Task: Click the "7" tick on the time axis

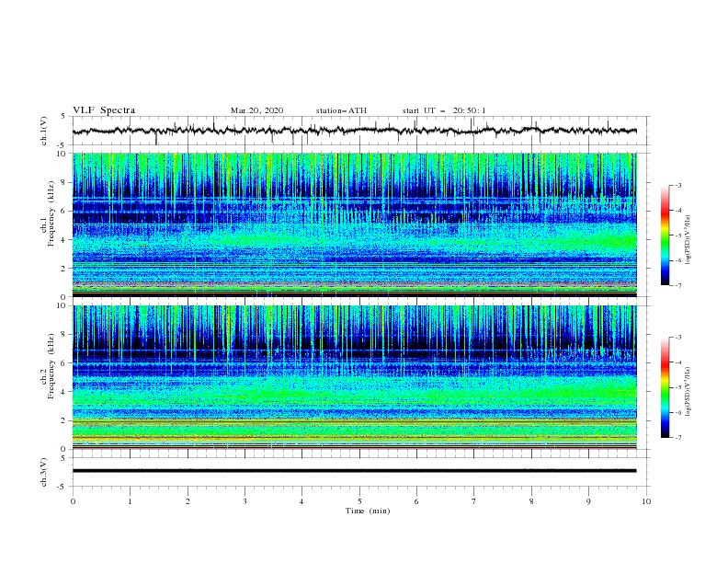Action: [x=474, y=501]
